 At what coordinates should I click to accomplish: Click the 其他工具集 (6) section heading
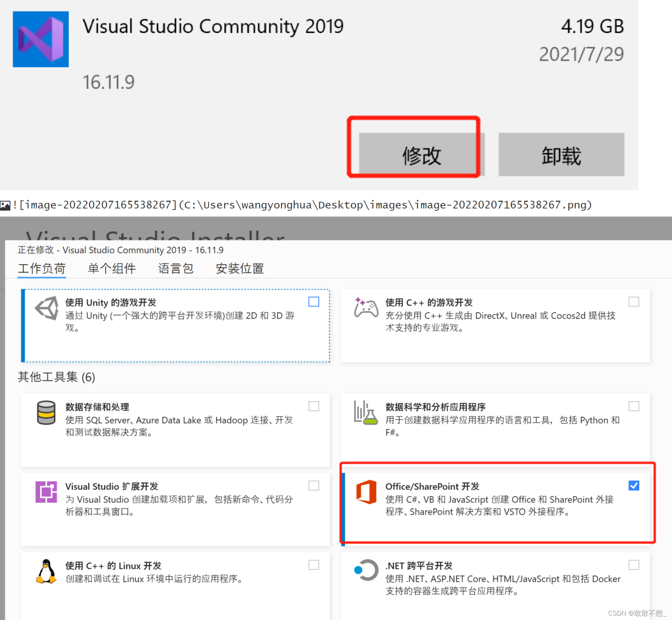(57, 377)
